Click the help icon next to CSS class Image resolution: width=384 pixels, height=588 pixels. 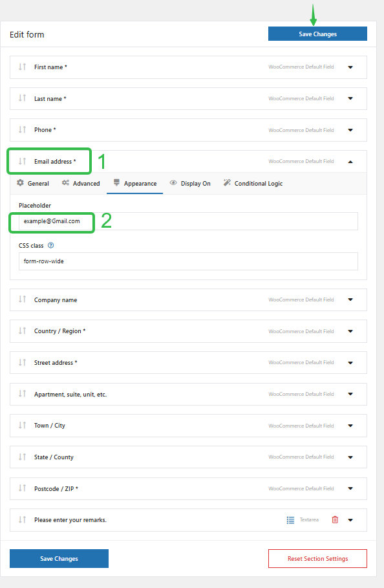[x=52, y=245]
